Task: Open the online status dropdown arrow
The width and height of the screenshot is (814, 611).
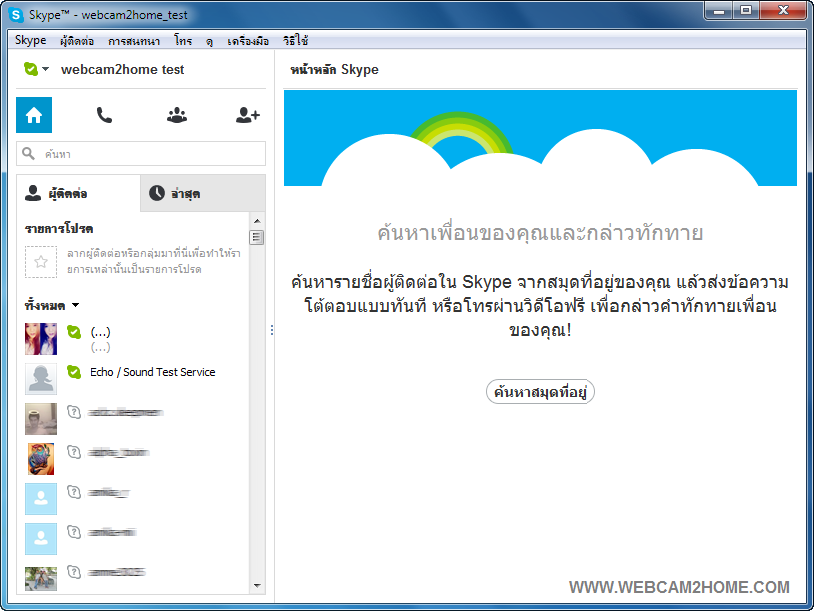Action: (46, 70)
